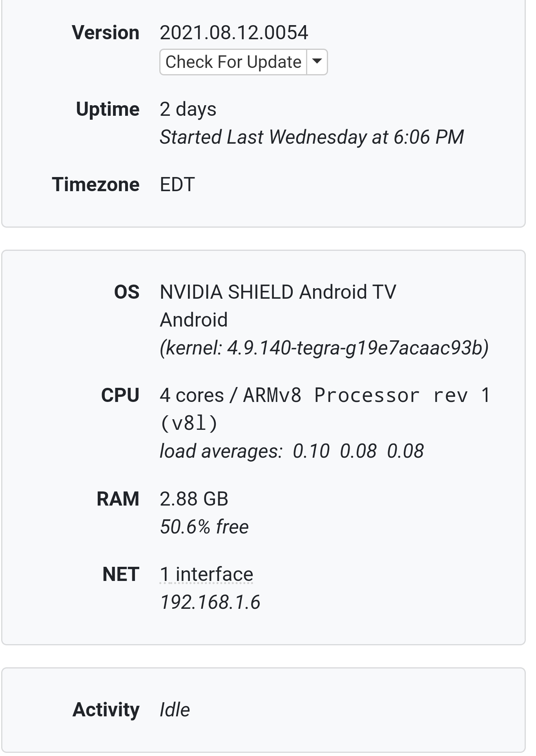Click the load averages line
The image size is (536, 756).
pyautogui.click(x=292, y=451)
